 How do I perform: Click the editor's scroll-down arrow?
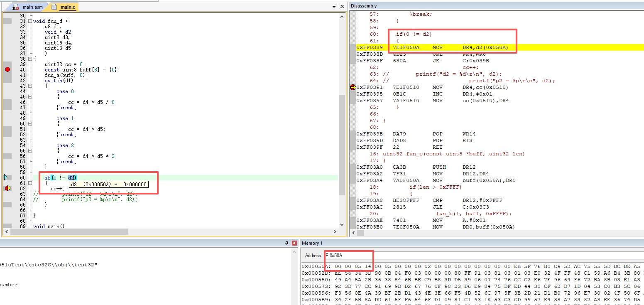342,225
